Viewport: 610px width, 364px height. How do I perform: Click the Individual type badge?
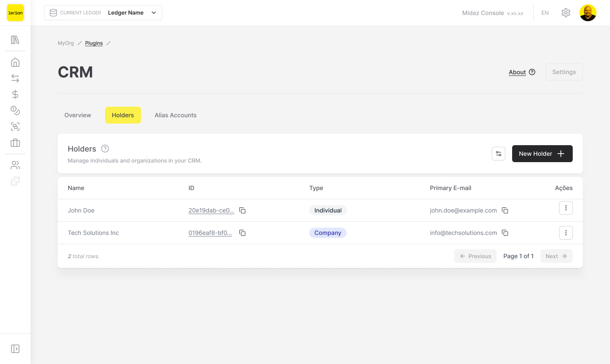coord(328,210)
